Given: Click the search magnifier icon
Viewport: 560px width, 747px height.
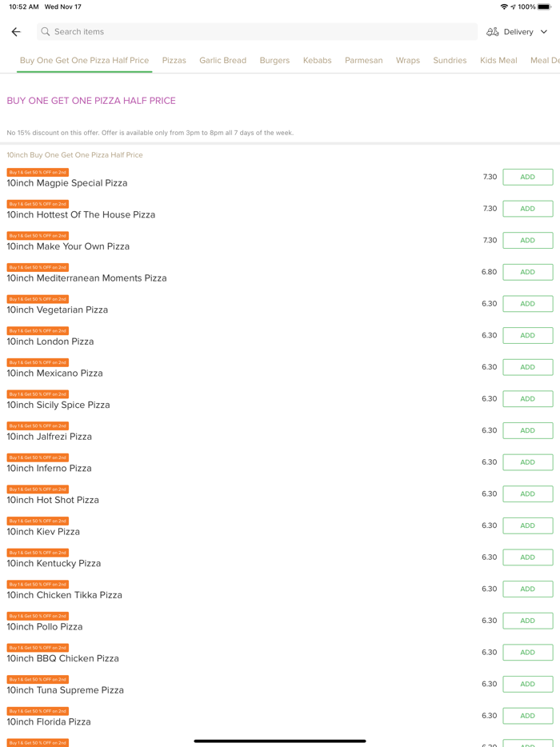Looking at the screenshot, I should point(46,32).
